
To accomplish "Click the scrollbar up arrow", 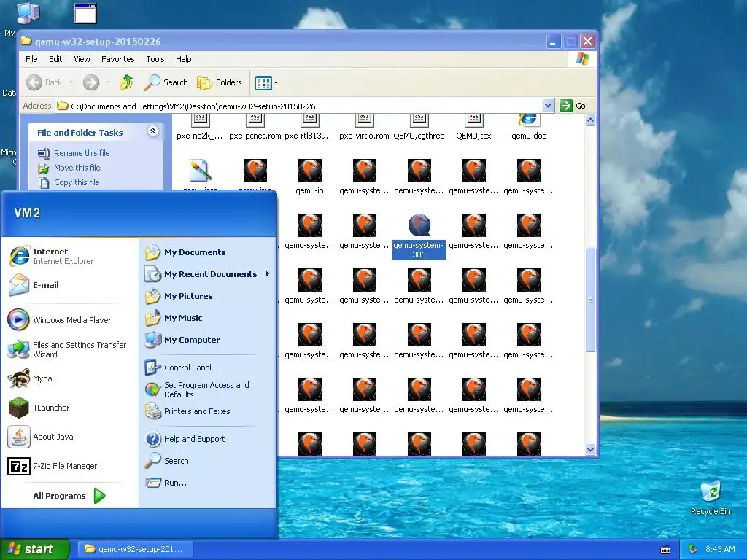I will point(590,120).
